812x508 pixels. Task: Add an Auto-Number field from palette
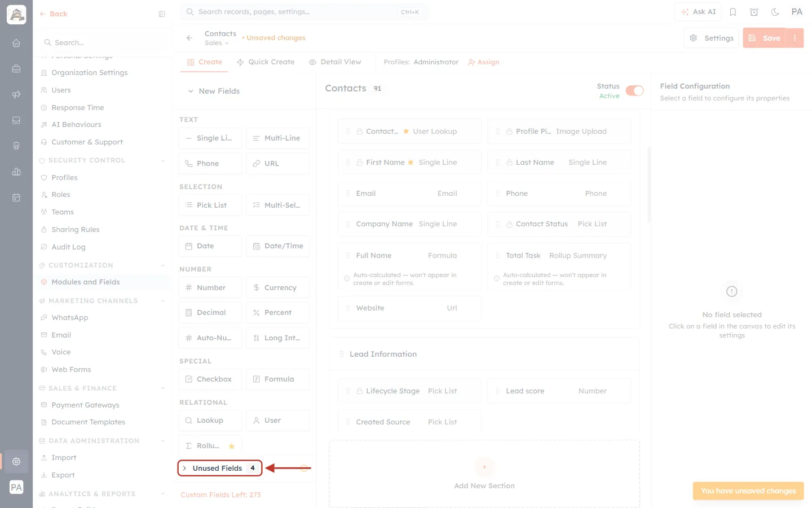coord(210,338)
